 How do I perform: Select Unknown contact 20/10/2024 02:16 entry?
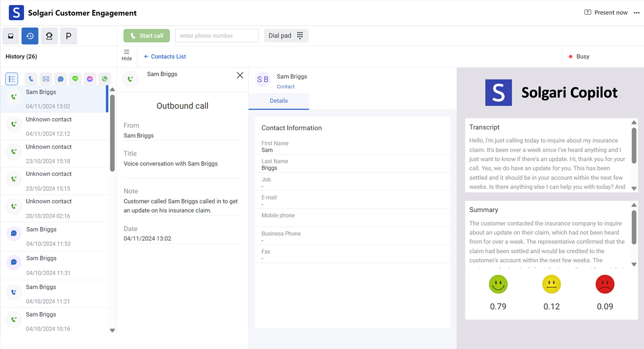[54, 208]
